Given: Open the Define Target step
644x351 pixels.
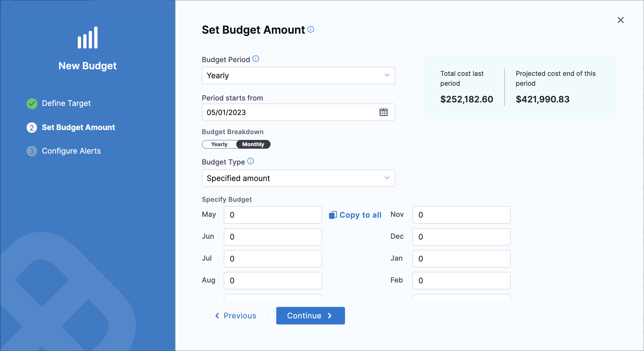Looking at the screenshot, I should coord(66,103).
